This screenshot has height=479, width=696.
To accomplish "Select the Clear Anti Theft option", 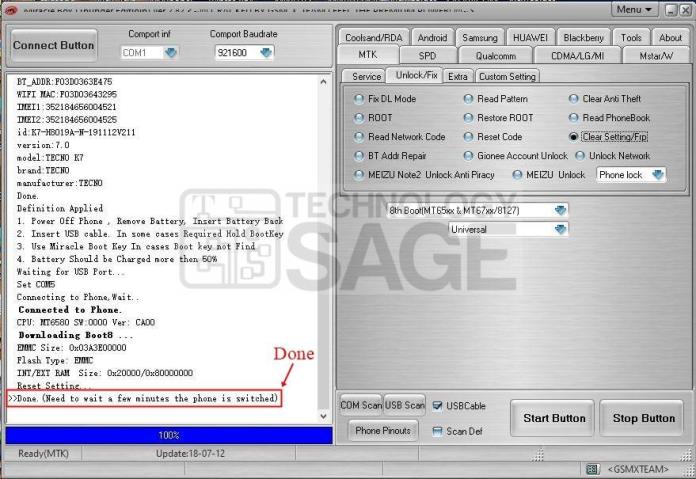I will [x=573, y=99].
